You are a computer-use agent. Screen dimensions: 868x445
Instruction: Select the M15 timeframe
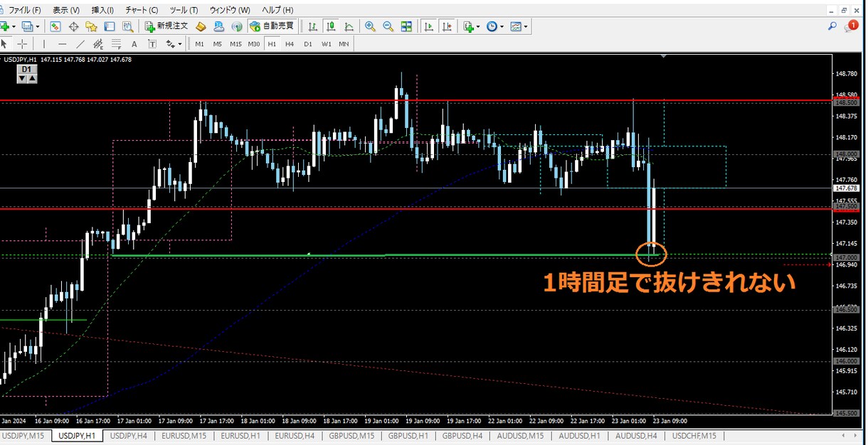[235, 44]
